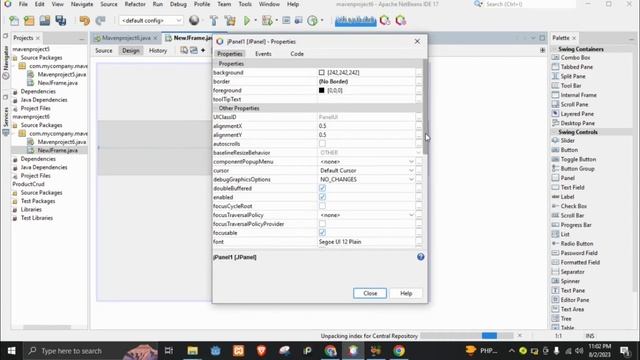The width and height of the screenshot is (640, 360).
Task: Select the Check Box control in Palette
Action: pos(573,206)
